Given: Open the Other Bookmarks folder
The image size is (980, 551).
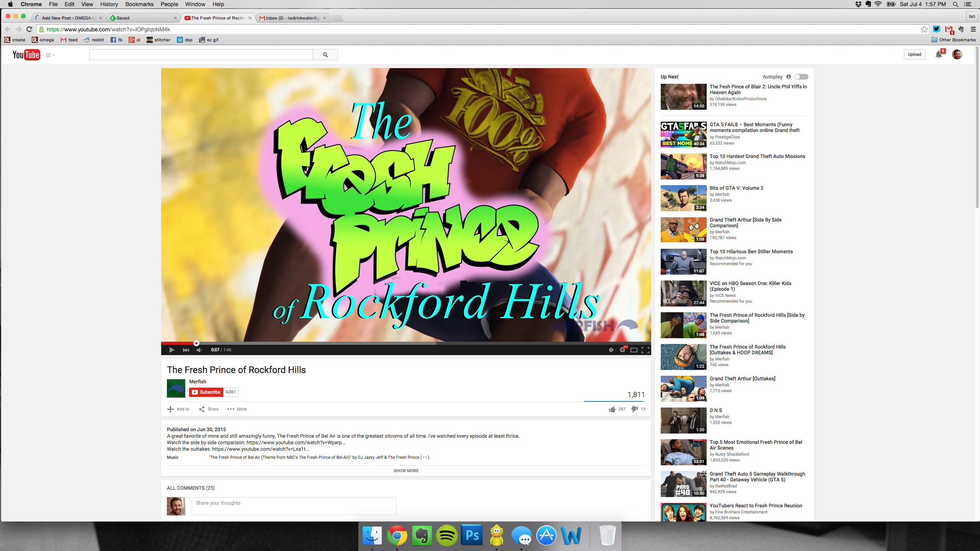Looking at the screenshot, I should (954, 40).
